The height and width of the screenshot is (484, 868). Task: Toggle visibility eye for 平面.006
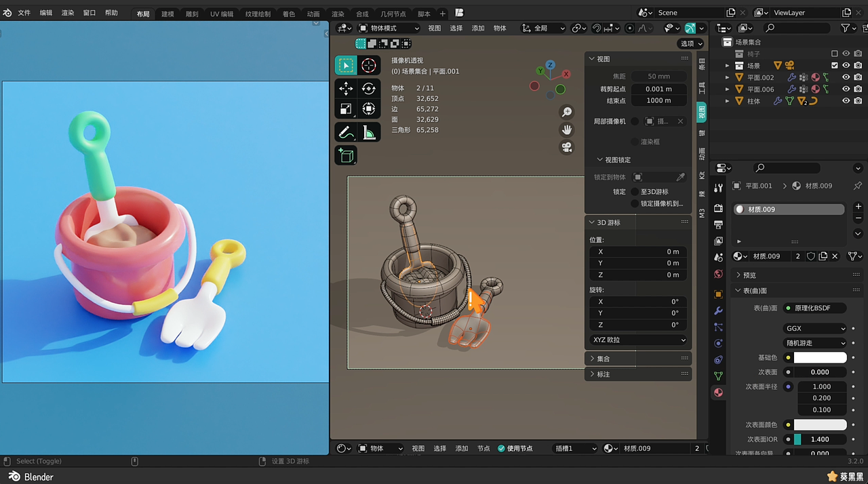pos(846,89)
